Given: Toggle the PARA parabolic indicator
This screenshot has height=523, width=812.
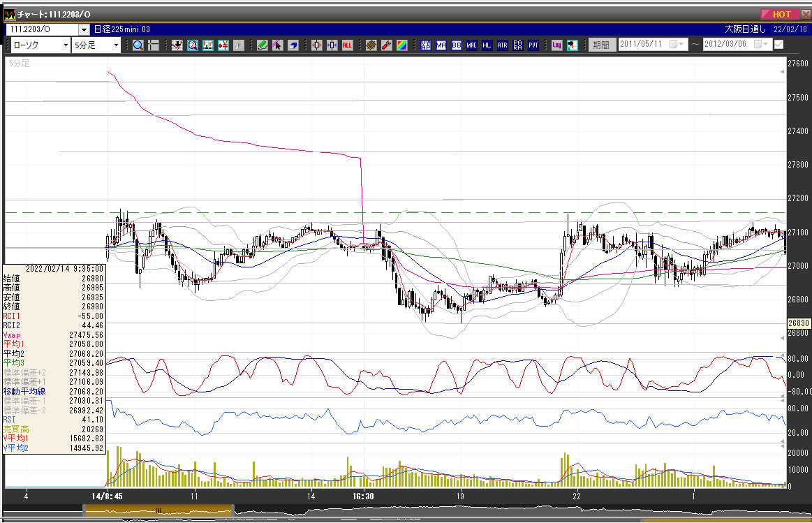Looking at the screenshot, I should 518,45.
